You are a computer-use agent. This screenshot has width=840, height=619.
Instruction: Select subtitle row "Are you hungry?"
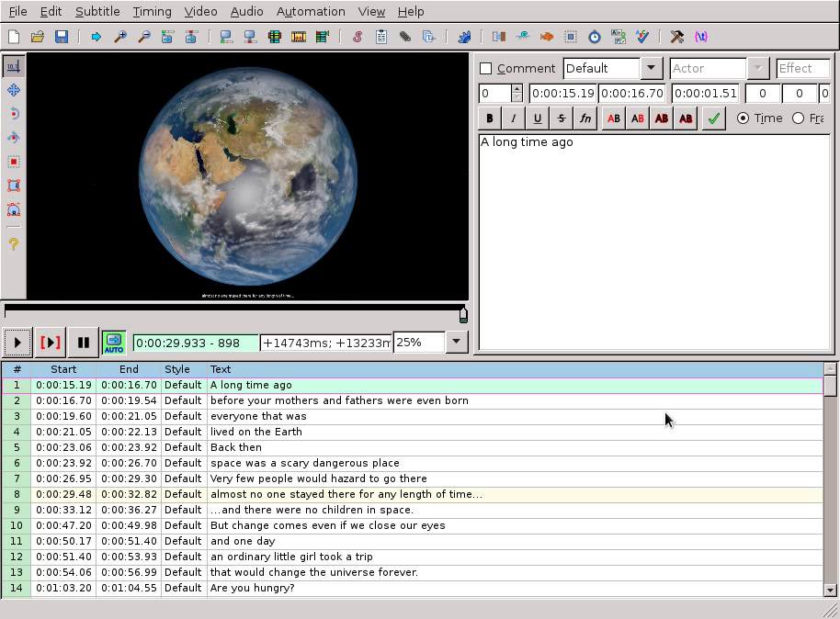(252, 588)
